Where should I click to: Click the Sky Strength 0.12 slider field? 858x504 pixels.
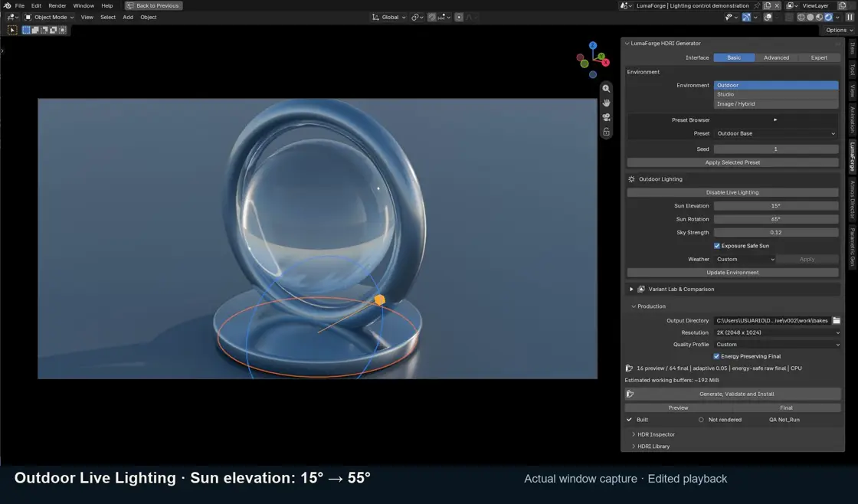pyautogui.click(x=776, y=233)
